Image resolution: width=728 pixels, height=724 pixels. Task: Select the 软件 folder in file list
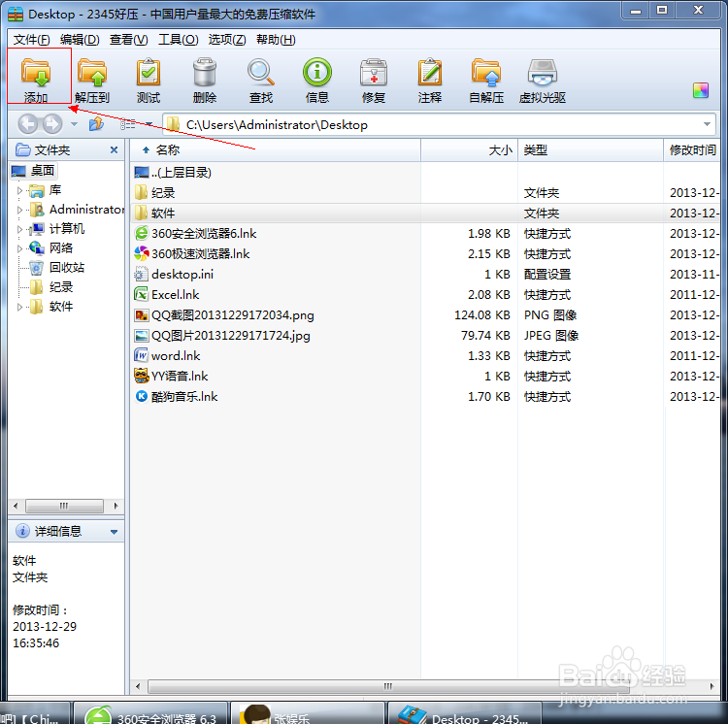point(425,214)
